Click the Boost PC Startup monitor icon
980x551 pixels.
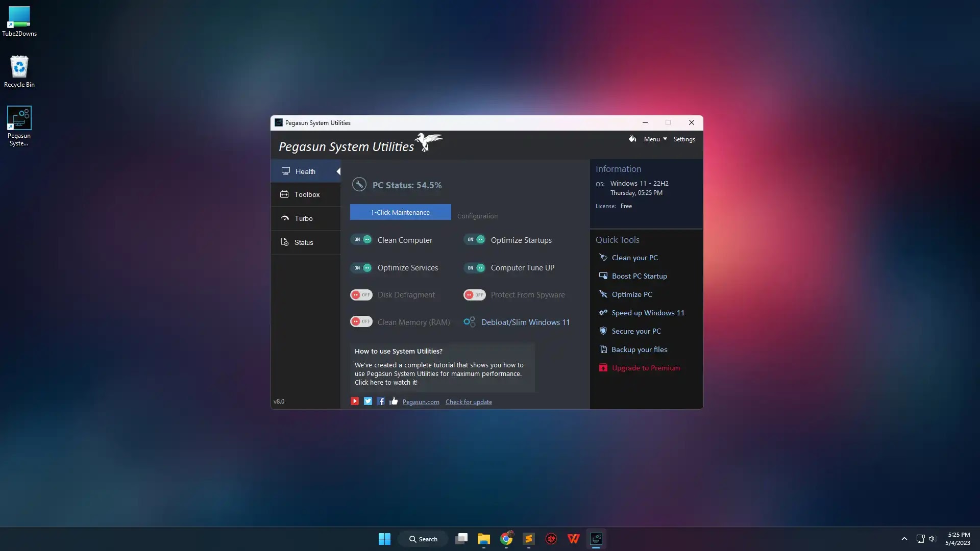[603, 276]
